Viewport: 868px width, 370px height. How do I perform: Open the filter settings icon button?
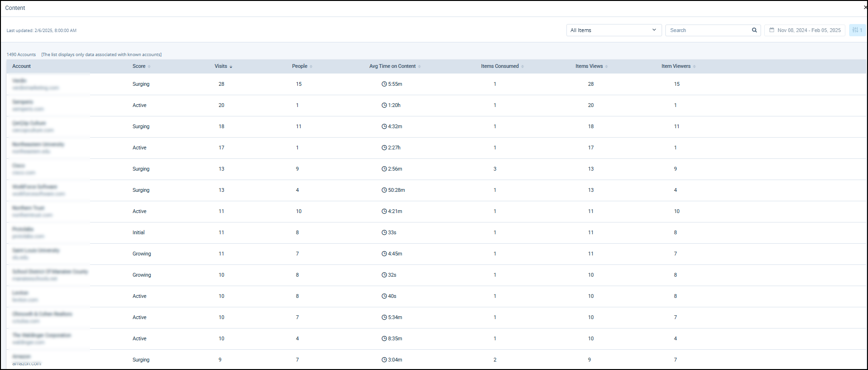click(857, 30)
